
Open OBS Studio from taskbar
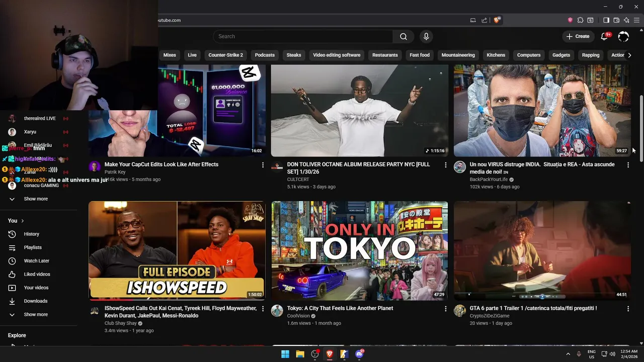click(315, 354)
